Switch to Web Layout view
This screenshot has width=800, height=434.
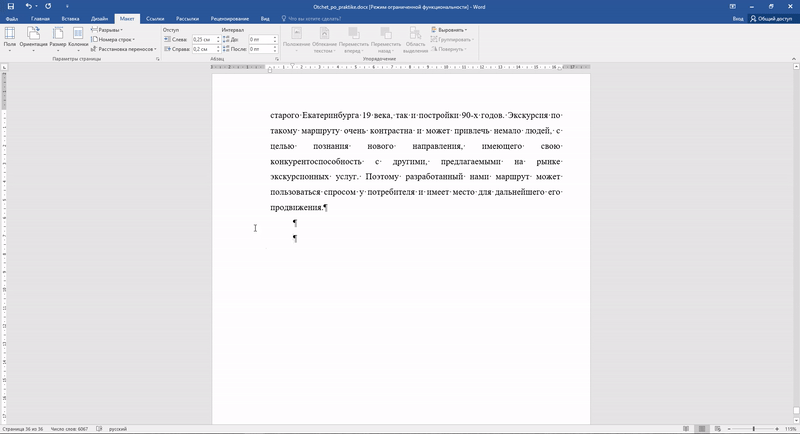[718, 429]
